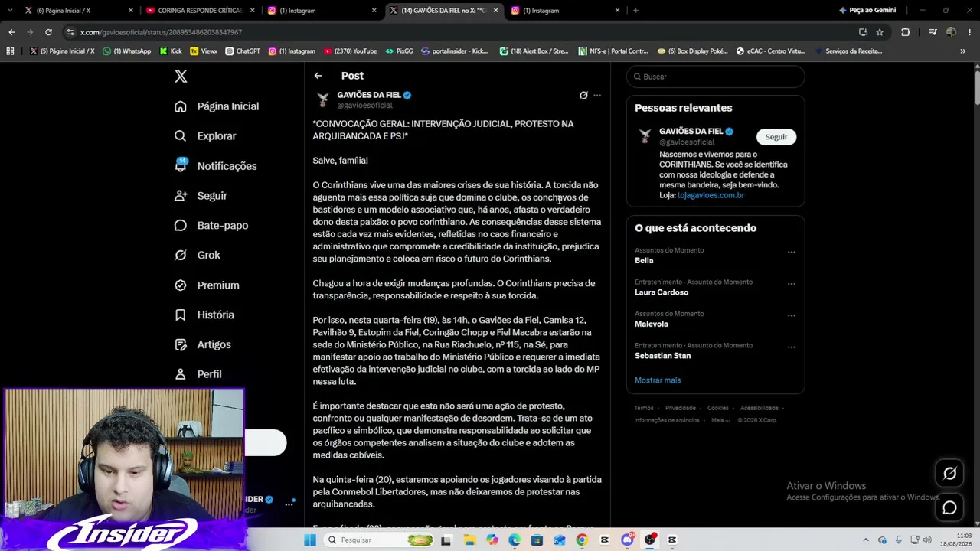This screenshot has height=551, width=980.
Task: Open Grok from the sidebar
Action: [197, 255]
